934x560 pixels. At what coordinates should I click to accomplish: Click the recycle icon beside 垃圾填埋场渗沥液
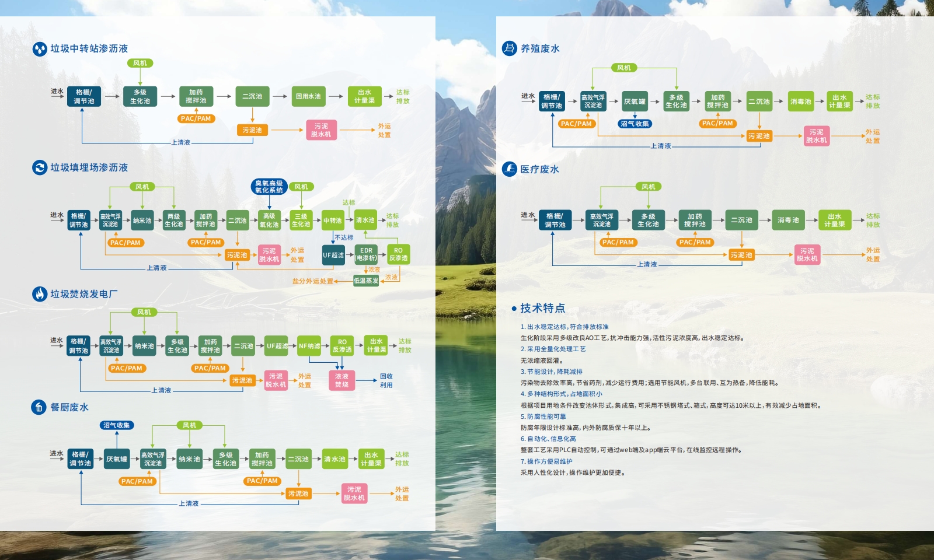(x=40, y=168)
